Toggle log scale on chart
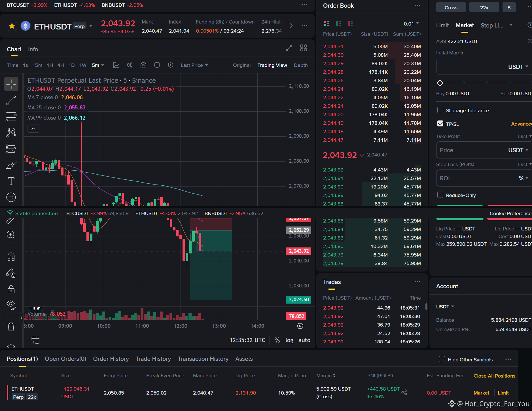 pos(289,340)
